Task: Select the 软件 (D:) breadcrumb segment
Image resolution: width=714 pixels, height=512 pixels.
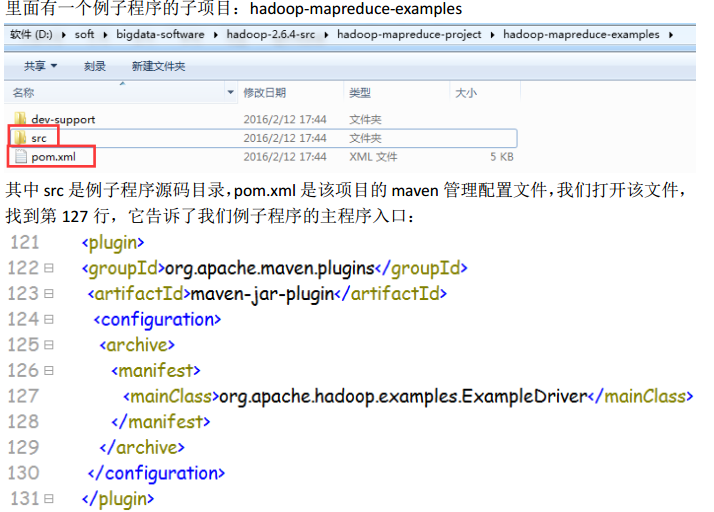Action: click(31, 35)
